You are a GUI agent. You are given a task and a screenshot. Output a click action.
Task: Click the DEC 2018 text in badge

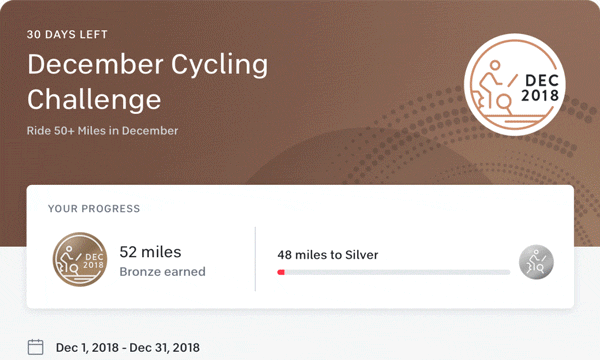coord(540,88)
